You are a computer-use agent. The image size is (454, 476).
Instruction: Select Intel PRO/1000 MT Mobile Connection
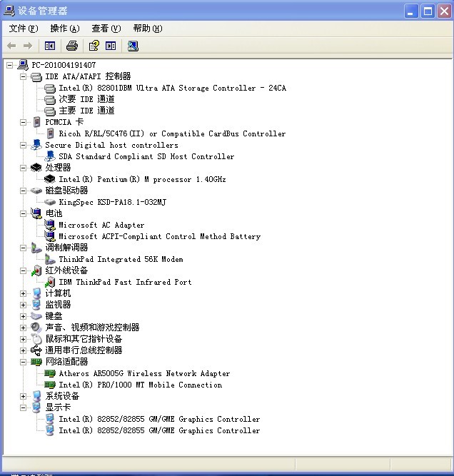click(141, 385)
